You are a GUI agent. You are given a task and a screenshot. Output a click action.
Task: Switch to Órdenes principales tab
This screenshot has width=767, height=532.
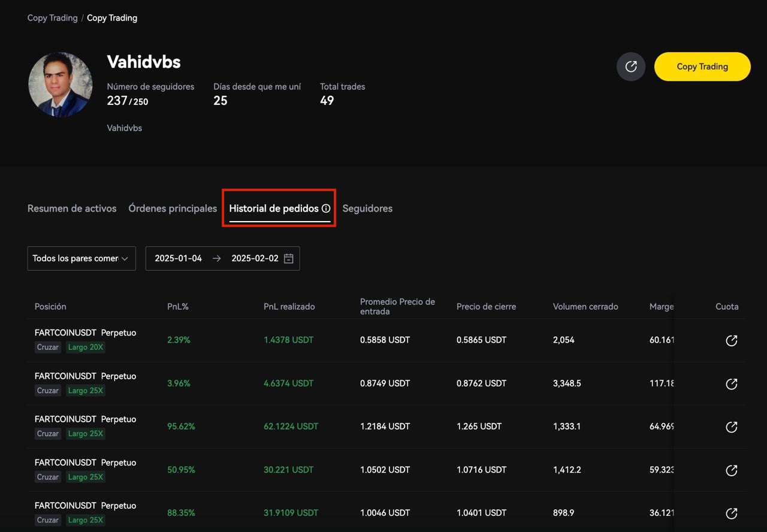point(173,208)
